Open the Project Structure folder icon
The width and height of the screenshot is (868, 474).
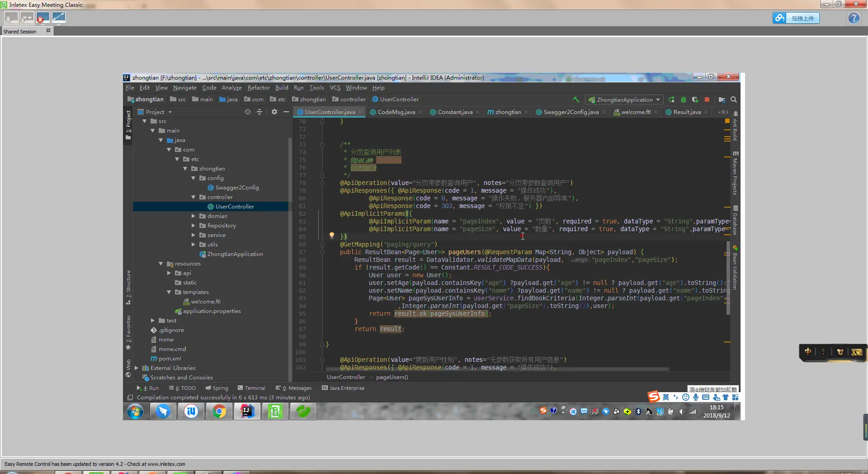pyautogui.click(x=722, y=100)
